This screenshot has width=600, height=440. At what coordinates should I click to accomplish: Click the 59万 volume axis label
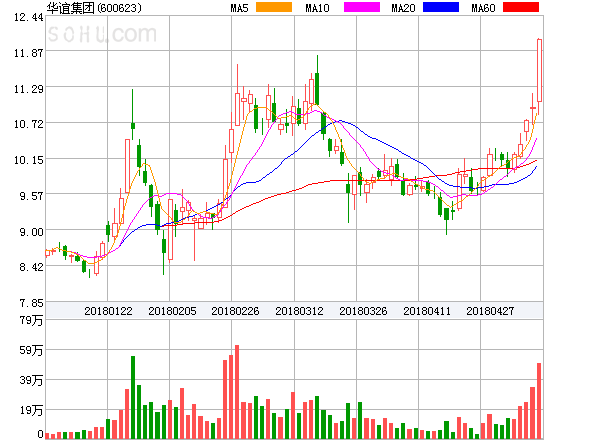click(31, 350)
